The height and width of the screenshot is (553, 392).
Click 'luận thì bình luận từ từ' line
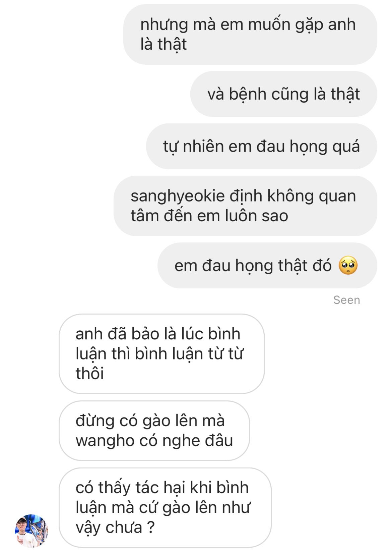point(159,354)
